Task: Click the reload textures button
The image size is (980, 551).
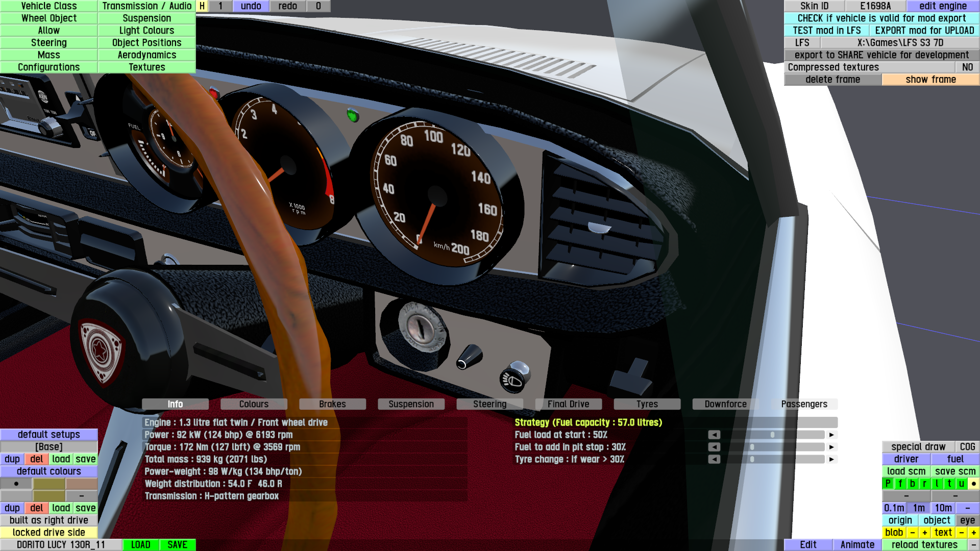Action: pyautogui.click(x=924, y=544)
